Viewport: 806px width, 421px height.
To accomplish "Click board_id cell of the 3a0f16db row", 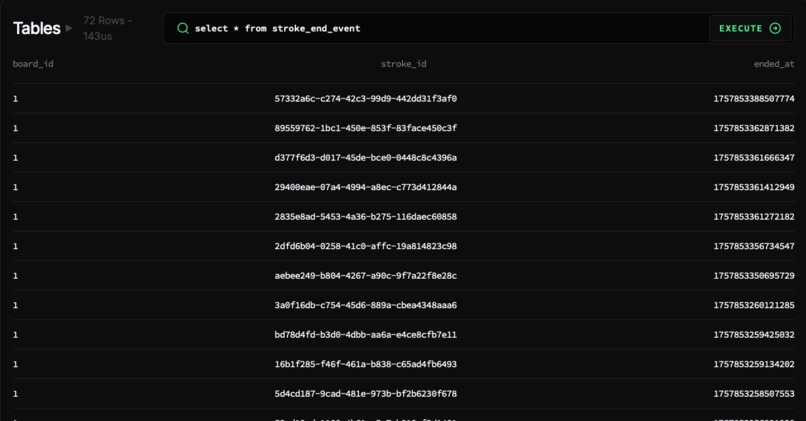I will click(15, 305).
